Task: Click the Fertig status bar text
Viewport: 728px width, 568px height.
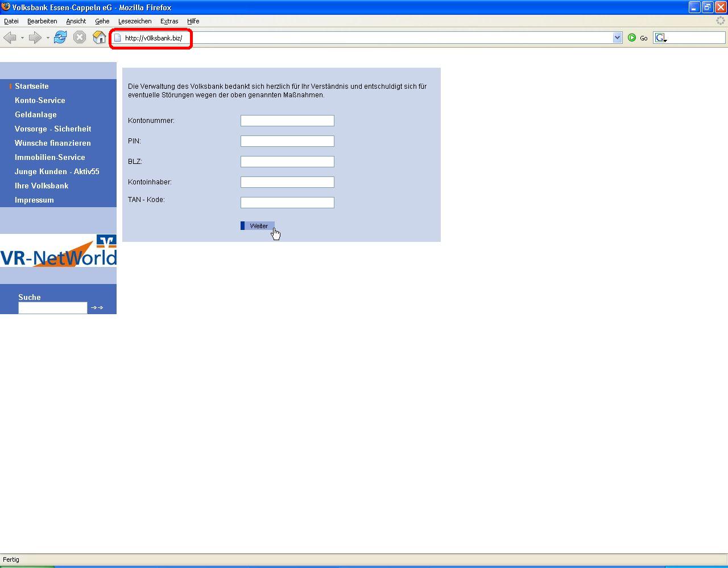Action: 11,559
